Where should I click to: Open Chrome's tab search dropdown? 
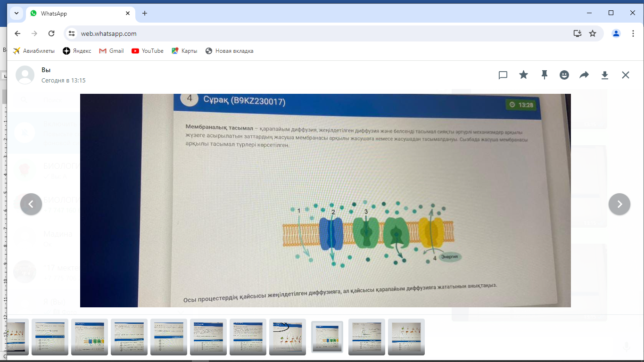(x=17, y=13)
